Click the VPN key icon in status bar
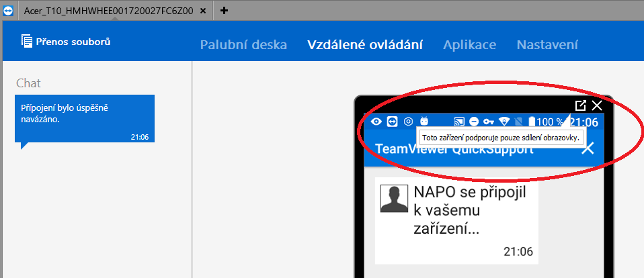 coord(488,122)
